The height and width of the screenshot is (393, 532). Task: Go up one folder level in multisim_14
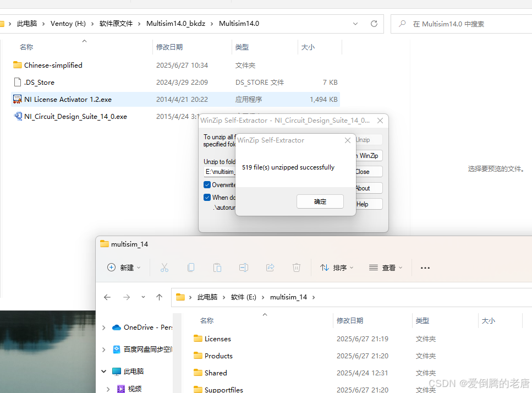(159, 297)
